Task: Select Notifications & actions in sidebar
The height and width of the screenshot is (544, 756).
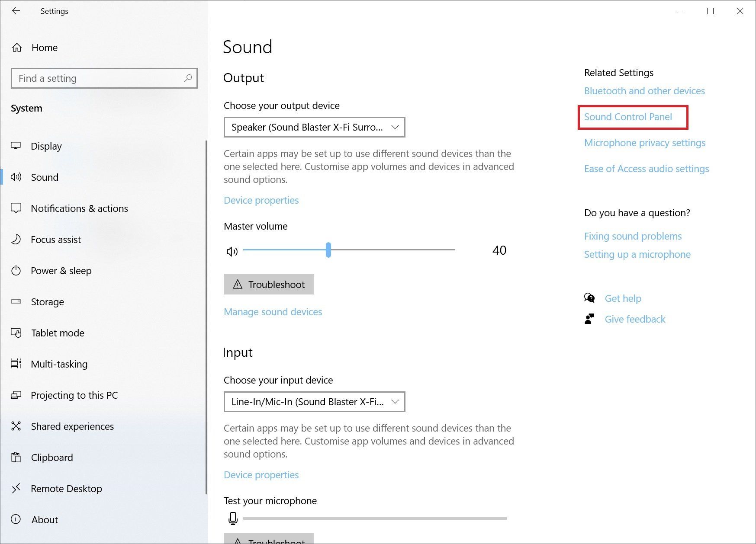Action: (x=79, y=208)
